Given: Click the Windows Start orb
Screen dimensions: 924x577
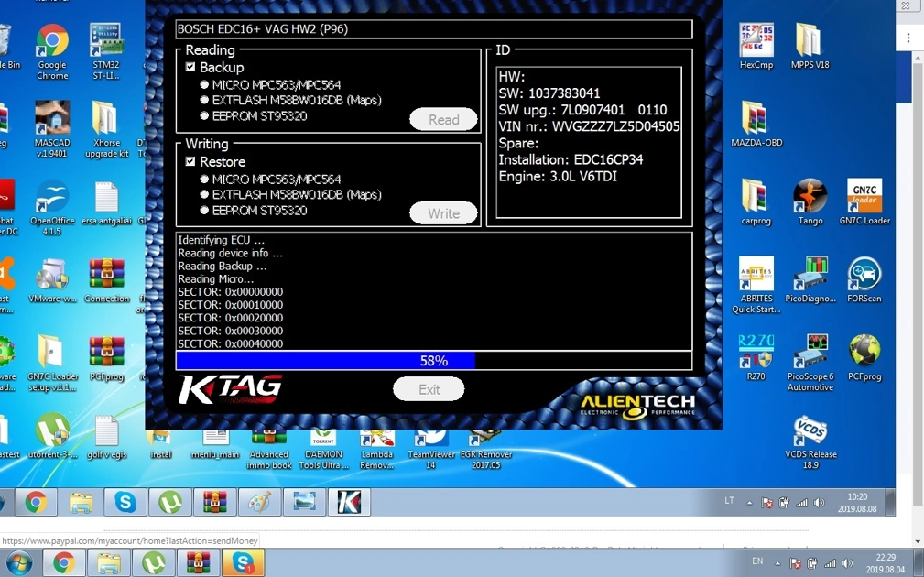Looking at the screenshot, I should (18, 563).
